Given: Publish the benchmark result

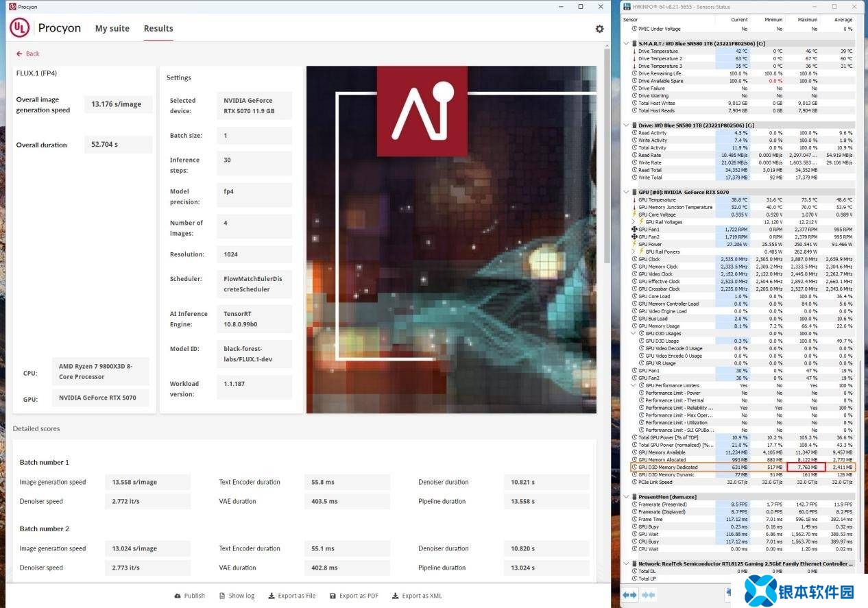Looking at the screenshot, I should click(190, 596).
